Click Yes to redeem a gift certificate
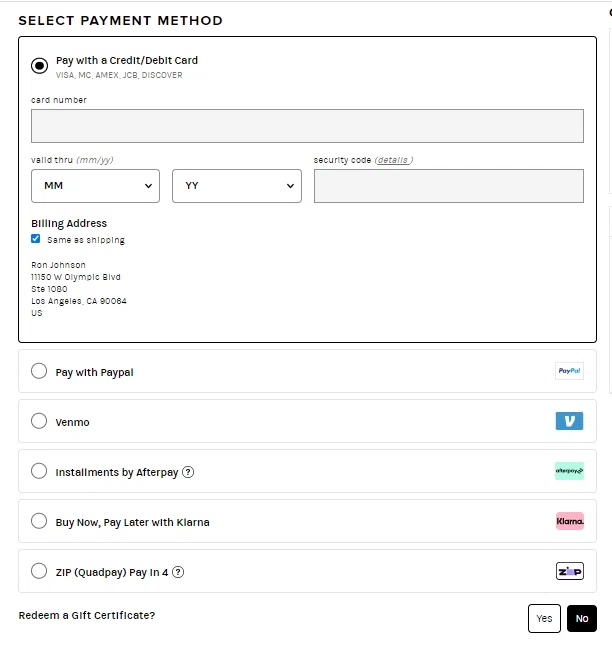The height and width of the screenshot is (647, 612). (x=544, y=619)
